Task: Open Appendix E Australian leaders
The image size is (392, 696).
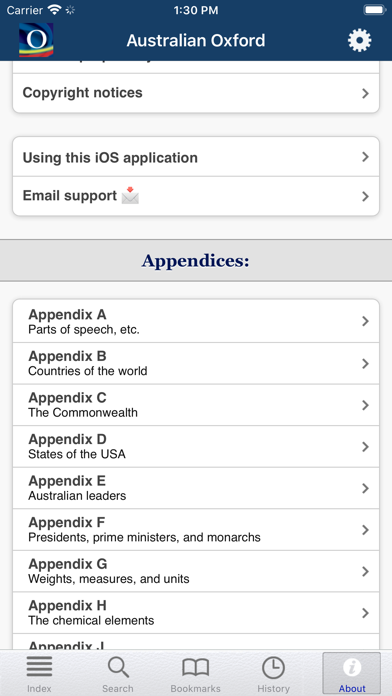Action: coord(196,488)
